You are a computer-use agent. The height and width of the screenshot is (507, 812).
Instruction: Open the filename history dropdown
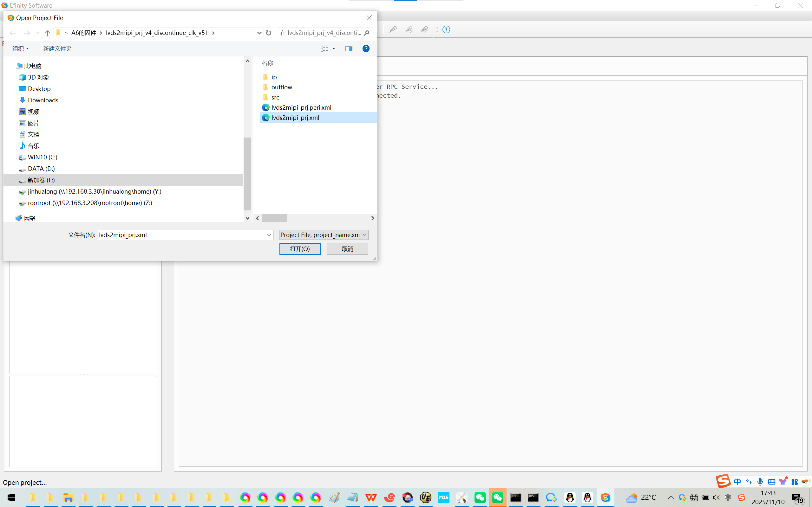pyautogui.click(x=269, y=235)
